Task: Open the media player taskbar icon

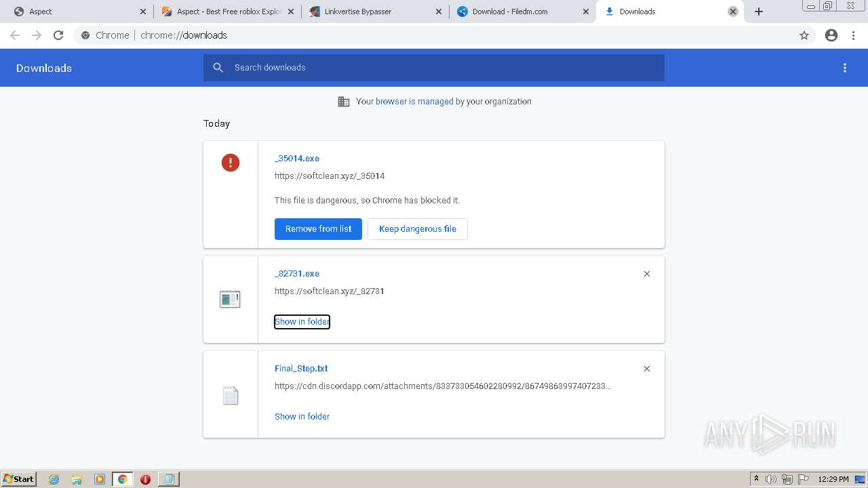Action: click(x=100, y=479)
